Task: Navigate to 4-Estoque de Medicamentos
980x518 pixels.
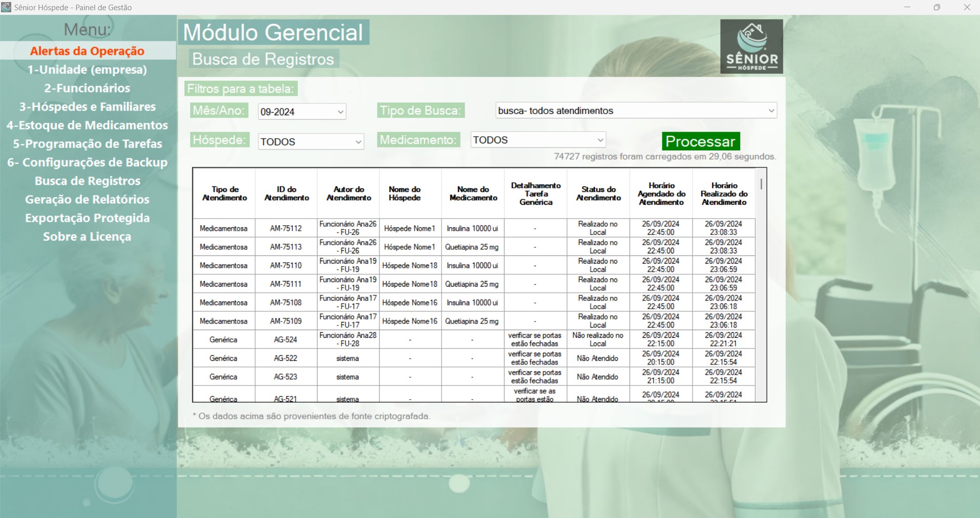Action: point(87,125)
